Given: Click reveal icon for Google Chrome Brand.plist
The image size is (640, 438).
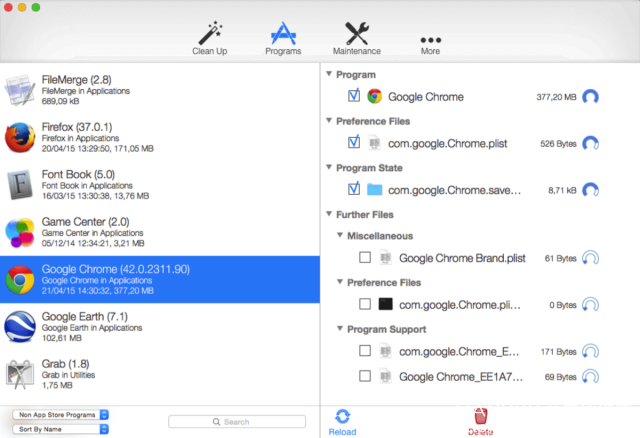Looking at the screenshot, I should pyautogui.click(x=590, y=258).
